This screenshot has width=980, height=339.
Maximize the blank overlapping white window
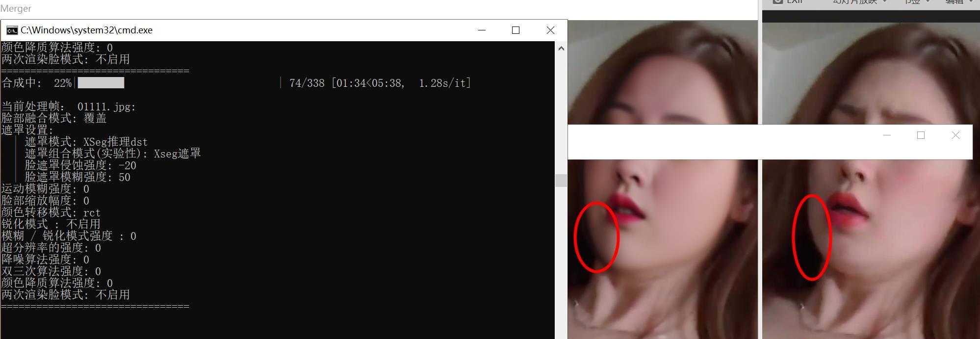(x=921, y=135)
